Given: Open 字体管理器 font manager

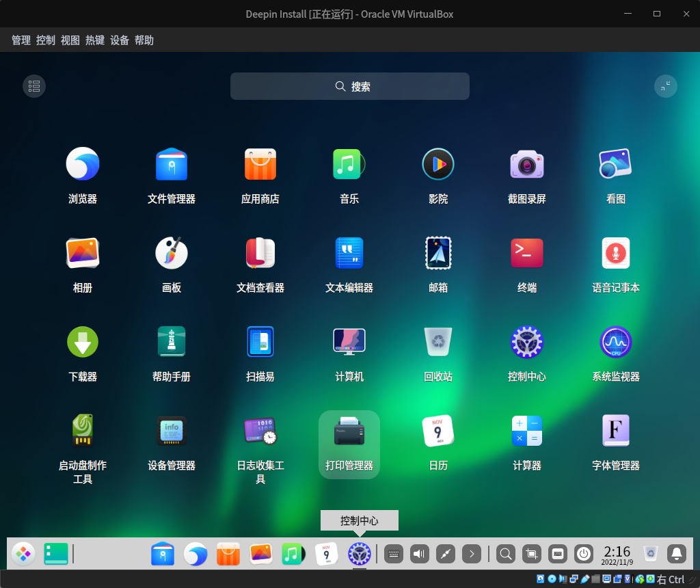Looking at the screenshot, I should coord(616,430).
